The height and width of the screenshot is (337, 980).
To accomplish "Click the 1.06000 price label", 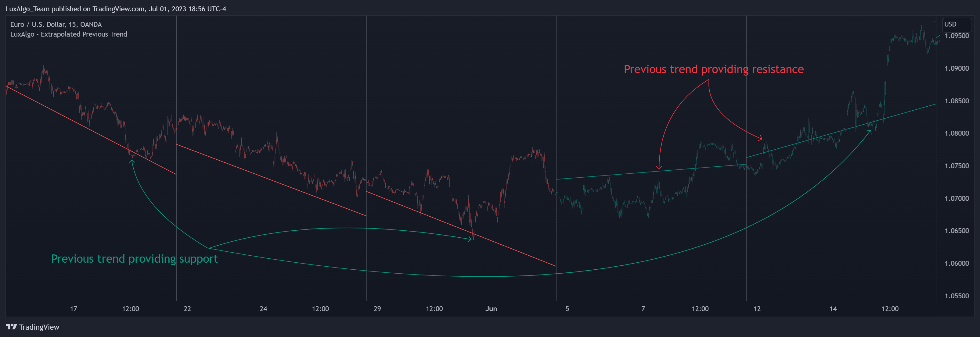I will (957, 263).
